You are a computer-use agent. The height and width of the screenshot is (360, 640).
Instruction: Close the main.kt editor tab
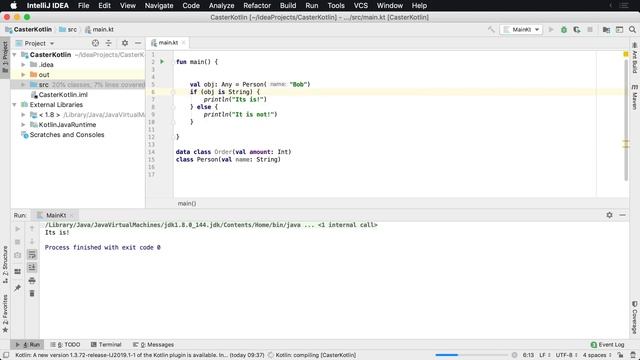[184, 42]
